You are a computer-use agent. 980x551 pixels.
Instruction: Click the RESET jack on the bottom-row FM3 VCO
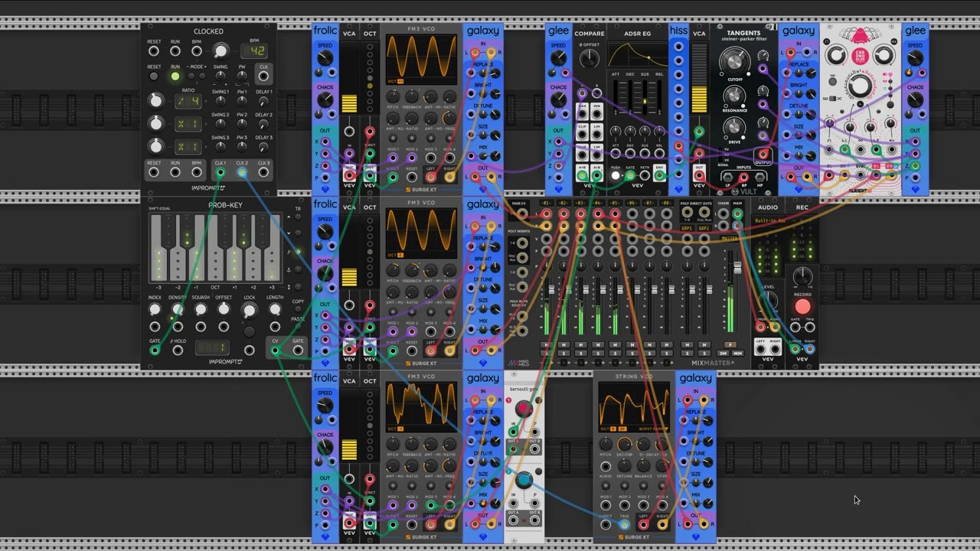(x=412, y=525)
